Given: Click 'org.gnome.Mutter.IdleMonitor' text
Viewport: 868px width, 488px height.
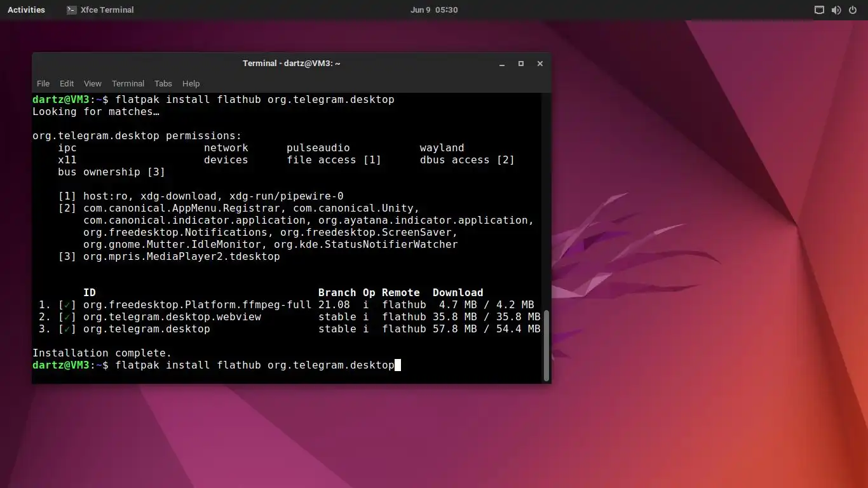Looking at the screenshot, I should 172,245.
